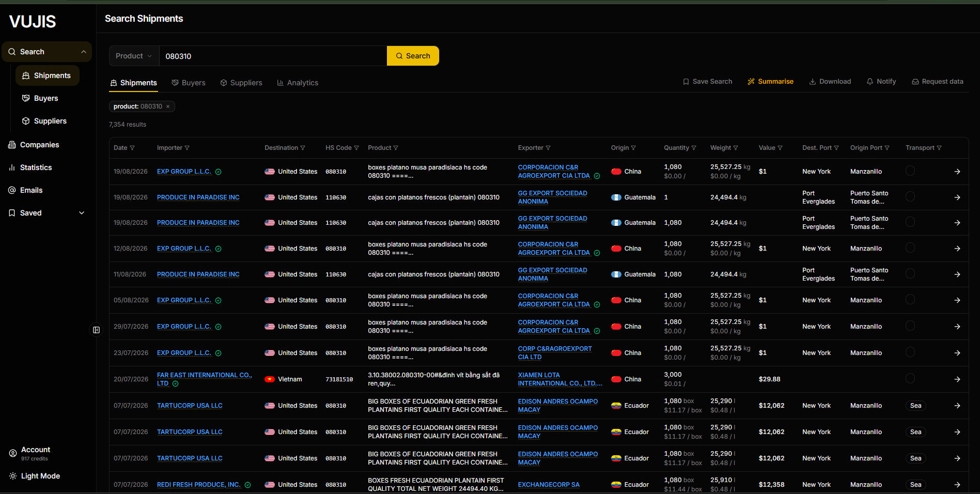Open the Product search type dropdown
This screenshot has height=494, width=980.
[x=134, y=56]
